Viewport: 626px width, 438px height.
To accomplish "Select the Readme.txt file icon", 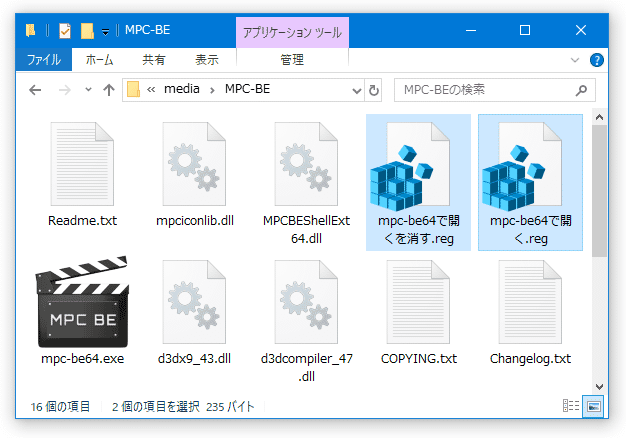I will coord(82,164).
